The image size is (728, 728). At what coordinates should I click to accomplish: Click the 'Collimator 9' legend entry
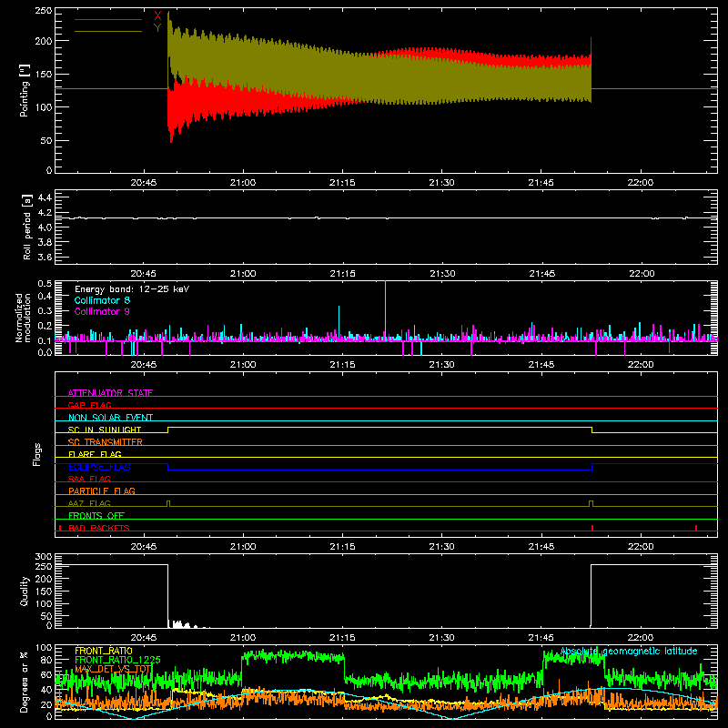coord(102,311)
